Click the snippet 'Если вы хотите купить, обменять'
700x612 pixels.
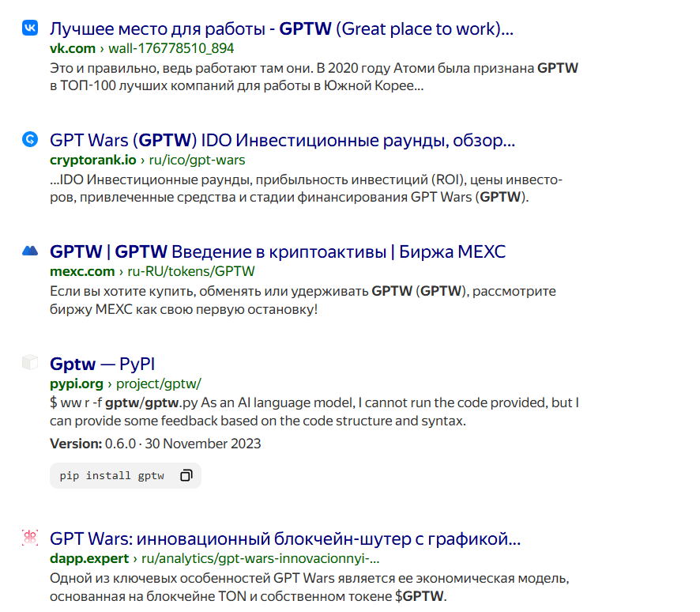tap(303, 291)
